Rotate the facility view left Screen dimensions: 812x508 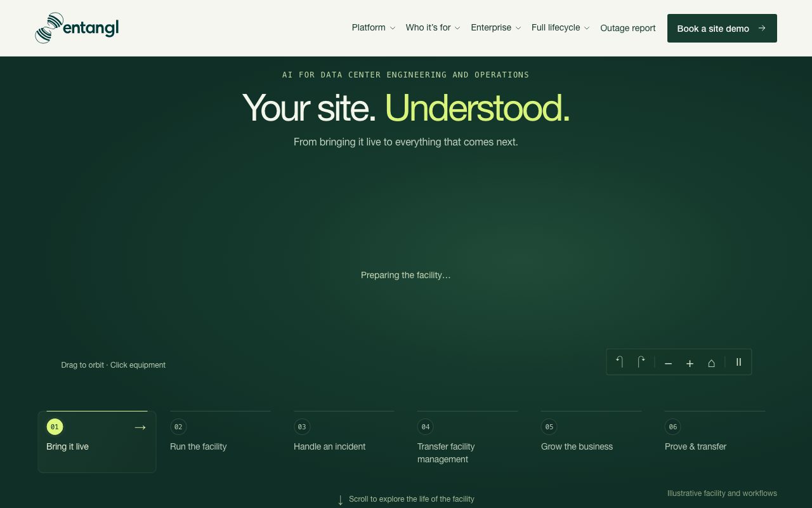(x=620, y=362)
